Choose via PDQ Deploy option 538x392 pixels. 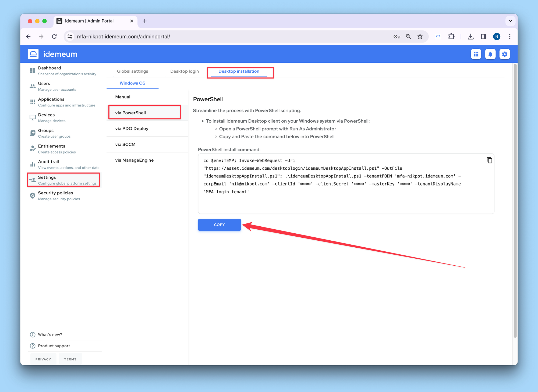pyautogui.click(x=147, y=129)
